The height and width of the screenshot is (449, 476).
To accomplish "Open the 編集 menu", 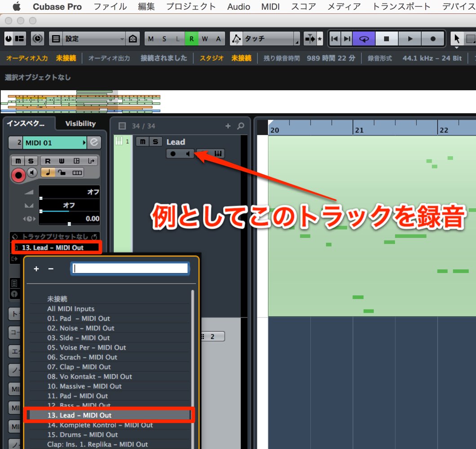I will (146, 7).
